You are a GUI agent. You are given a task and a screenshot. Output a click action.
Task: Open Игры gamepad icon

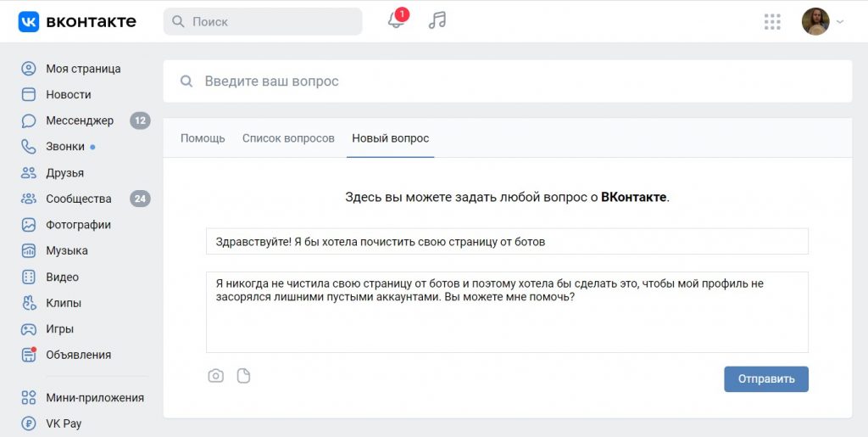coord(28,328)
